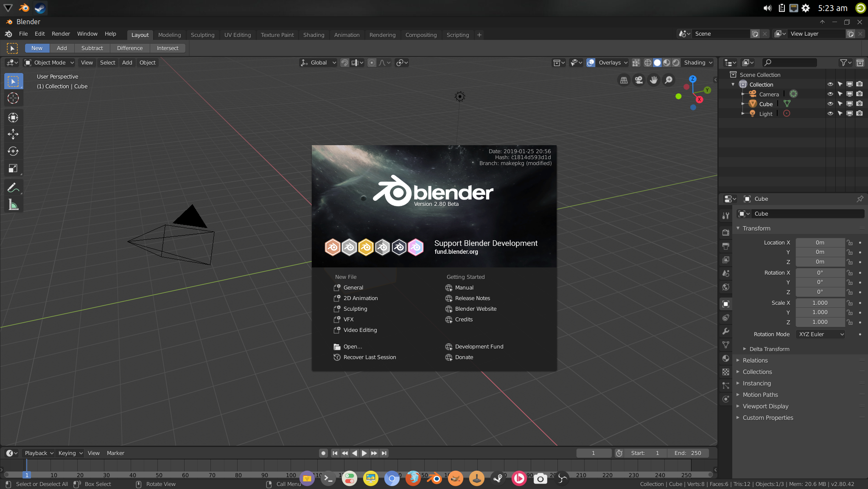Viewport: 868px width, 489px height.
Task: Toggle Light render visibility camera icon
Action: click(860, 114)
